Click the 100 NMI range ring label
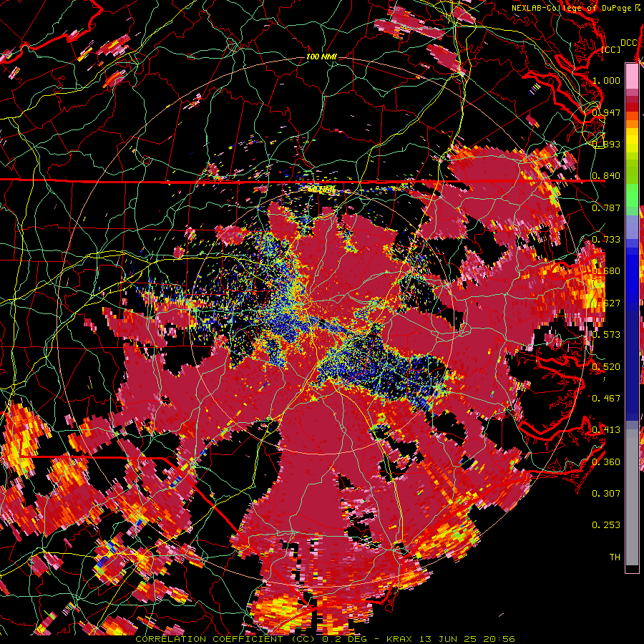This screenshot has height=644, width=644. point(321,57)
